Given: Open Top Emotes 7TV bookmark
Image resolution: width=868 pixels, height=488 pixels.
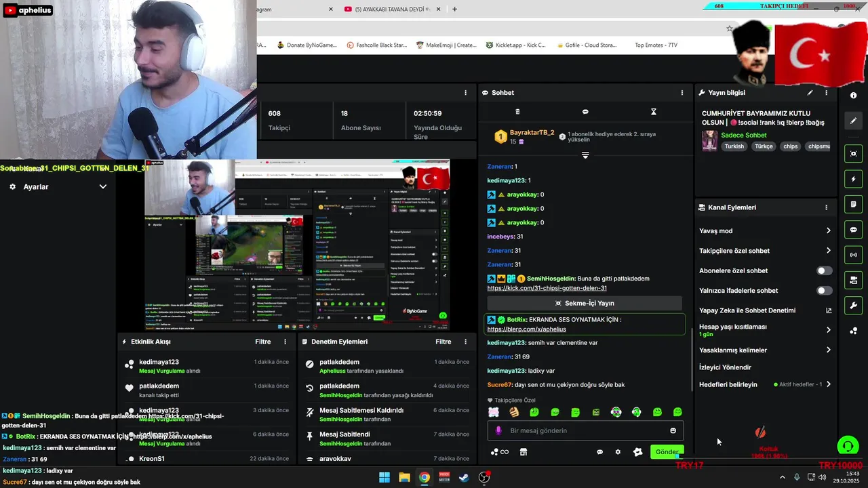Looking at the screenshot, I should click(656, 45).
